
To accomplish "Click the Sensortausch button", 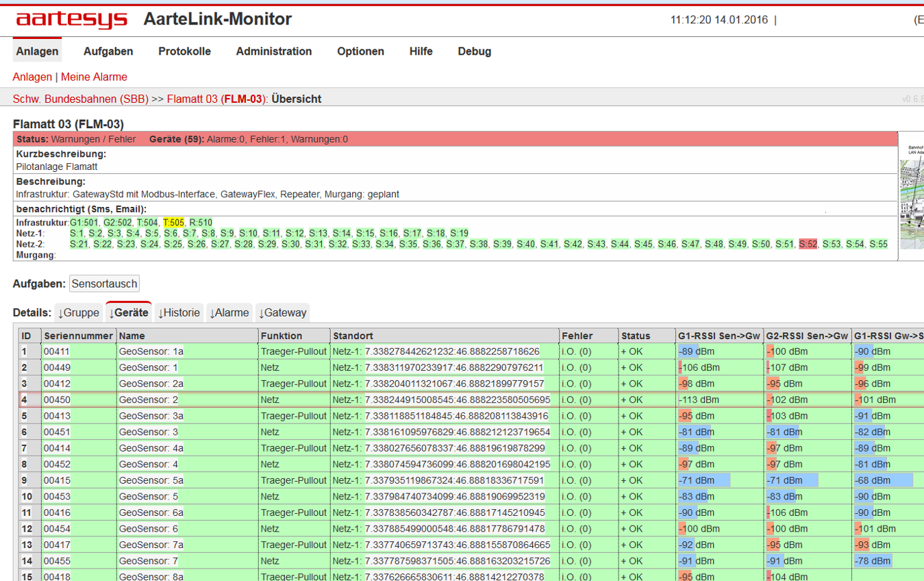I will click(105, 284).
